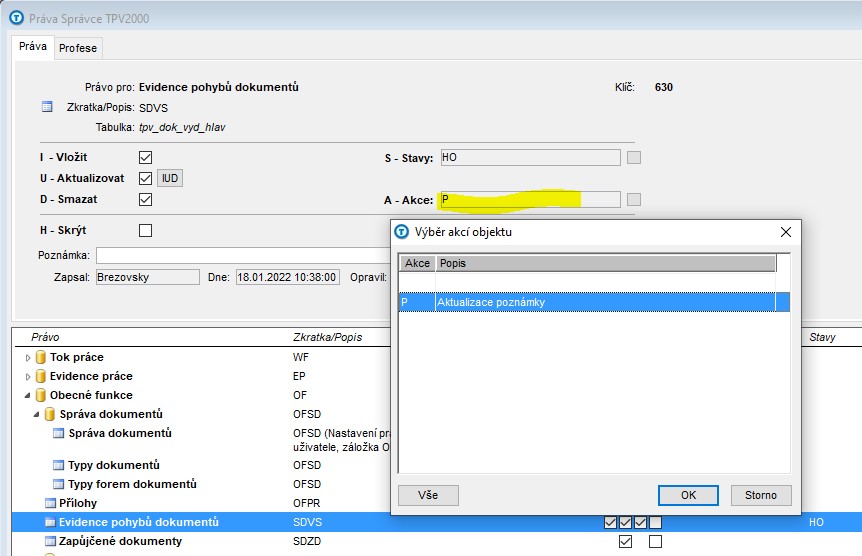Click the Zapůjčené dokumenty table icon
Image resolution: width=862 pixels, height=556 pixels.
click(x=50, y=541)
